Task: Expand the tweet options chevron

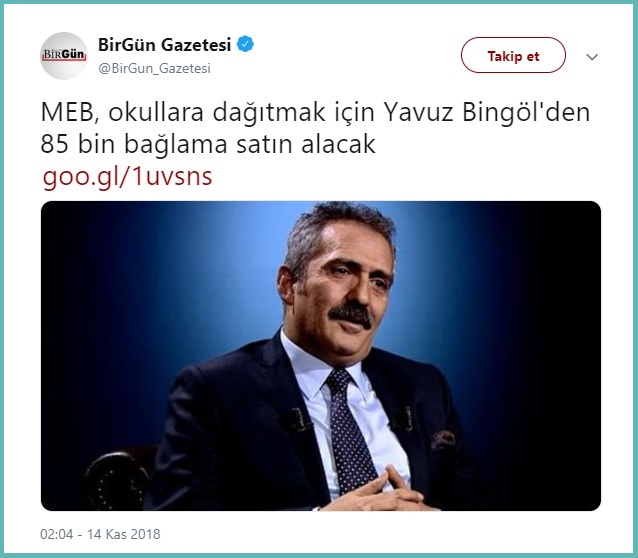Action: click(592, 57)
